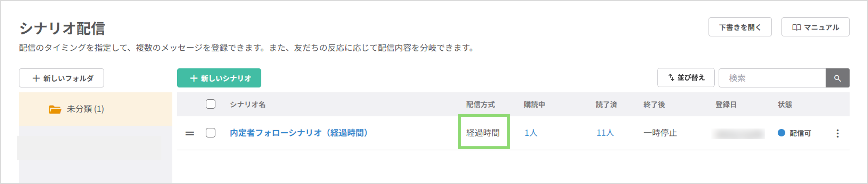Toggle the select-all checkbox in header
The height and width of the screenshot is (184, 868).
click(211, 104)
